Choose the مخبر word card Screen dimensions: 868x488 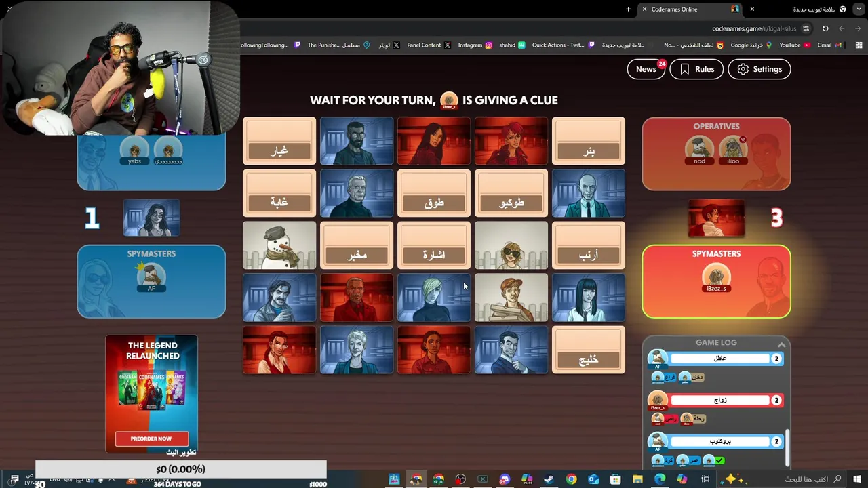(357, 246)
